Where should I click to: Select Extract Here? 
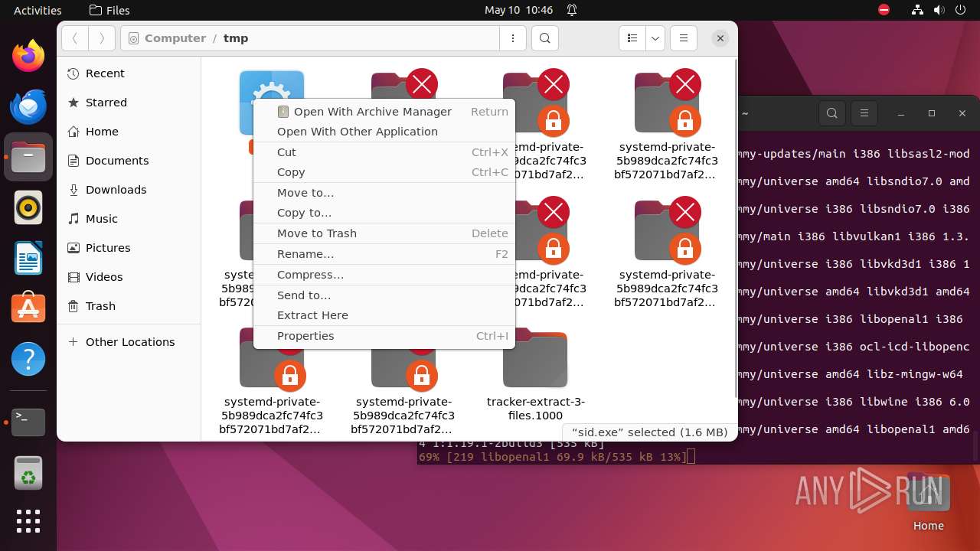pyautogui.click(x=384, y=315)
